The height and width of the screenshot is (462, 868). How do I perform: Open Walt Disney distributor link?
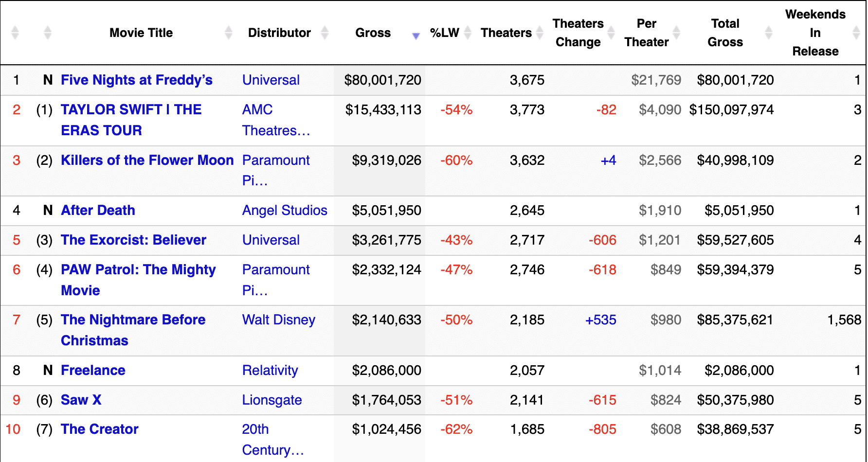pos(279,320)
